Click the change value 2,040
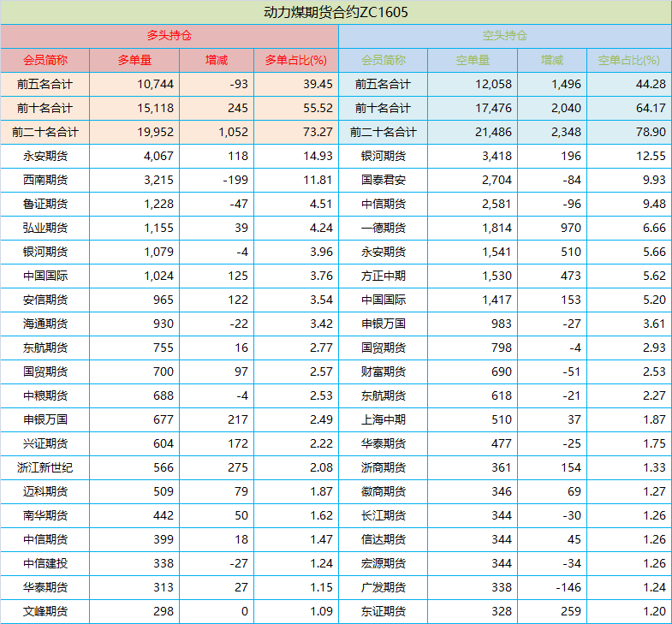Viewport: 672px width, 624px height. click(566, 108)
